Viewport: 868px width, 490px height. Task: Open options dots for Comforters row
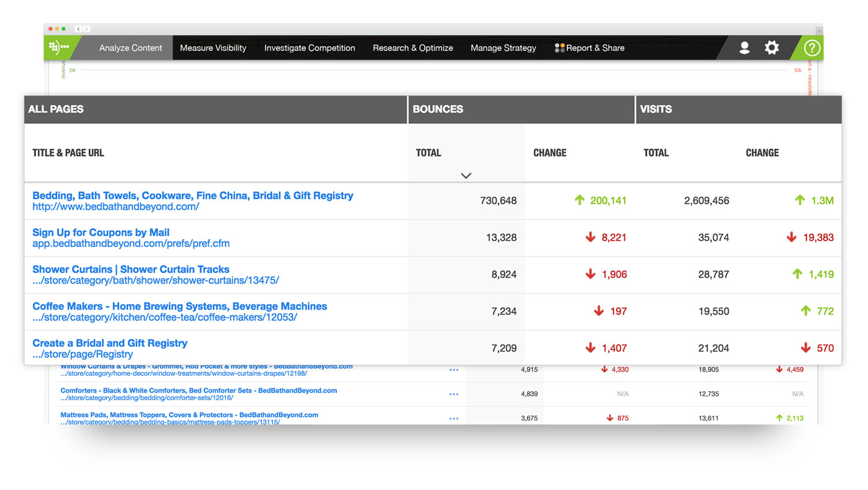pyautogui.click(x=454, y=394)
